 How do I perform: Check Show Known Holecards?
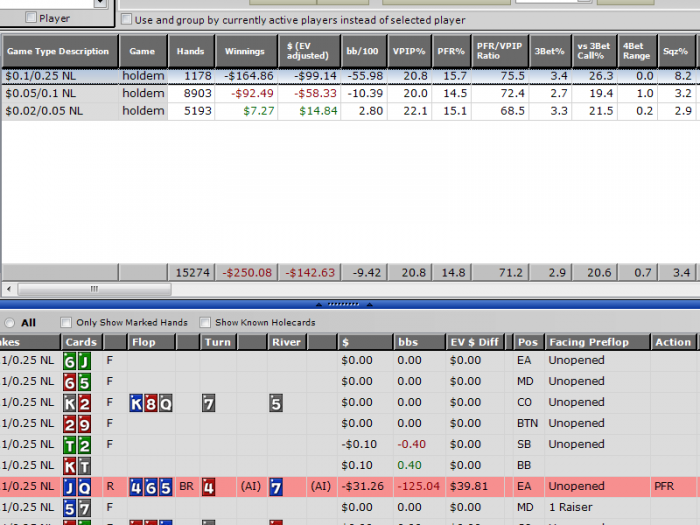coord(205,322)
